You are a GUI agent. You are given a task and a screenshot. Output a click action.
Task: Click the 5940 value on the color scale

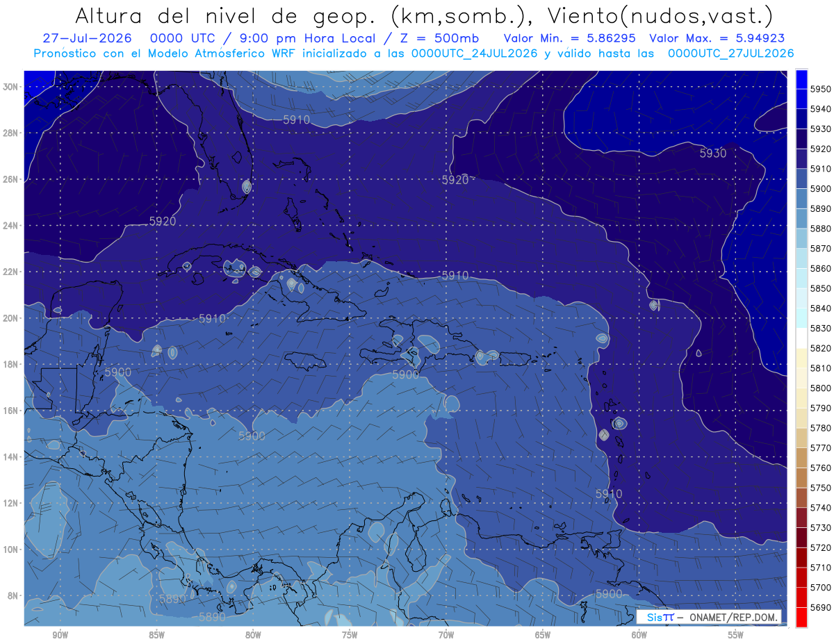[x=820, y=109]
